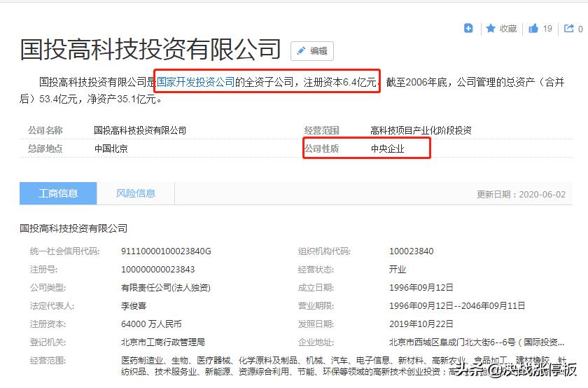Click the 开业 business status value

pos(398,270)
